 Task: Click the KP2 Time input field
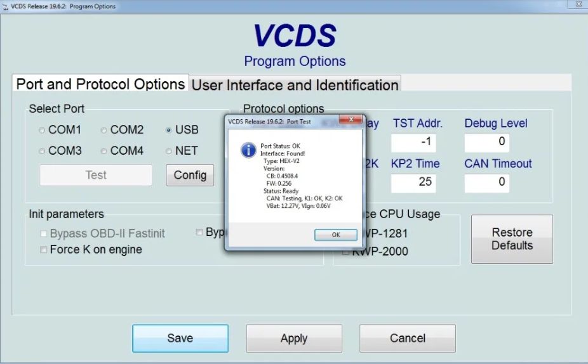413,183
